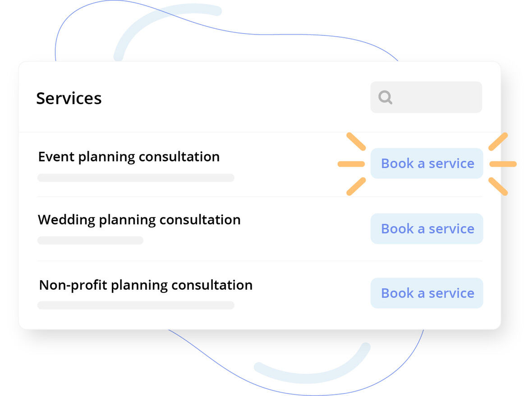This screenshot has width=532, height=396.
Task: Select the search icon inside the search bar
Action: pos(385,97)
